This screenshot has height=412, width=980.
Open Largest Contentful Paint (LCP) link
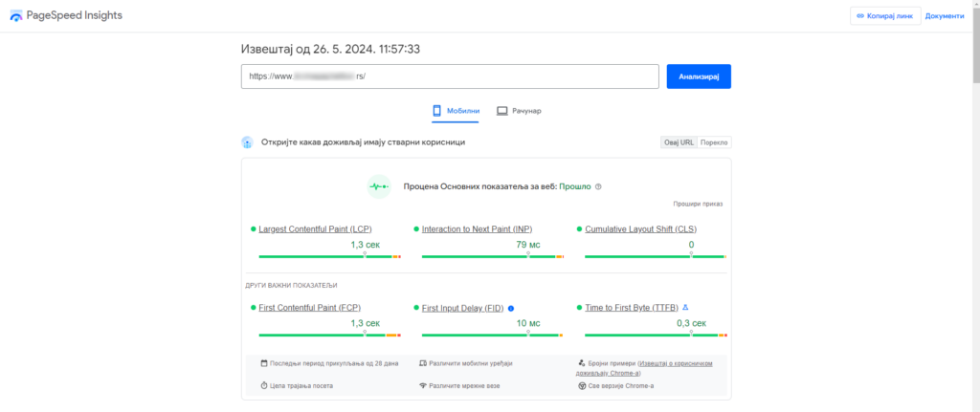pos(315,229)
